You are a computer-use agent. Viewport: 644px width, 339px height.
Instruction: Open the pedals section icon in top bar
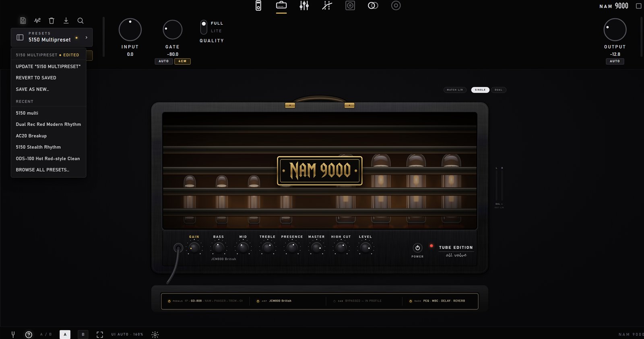pyautogui.click(x=258, y=6)
